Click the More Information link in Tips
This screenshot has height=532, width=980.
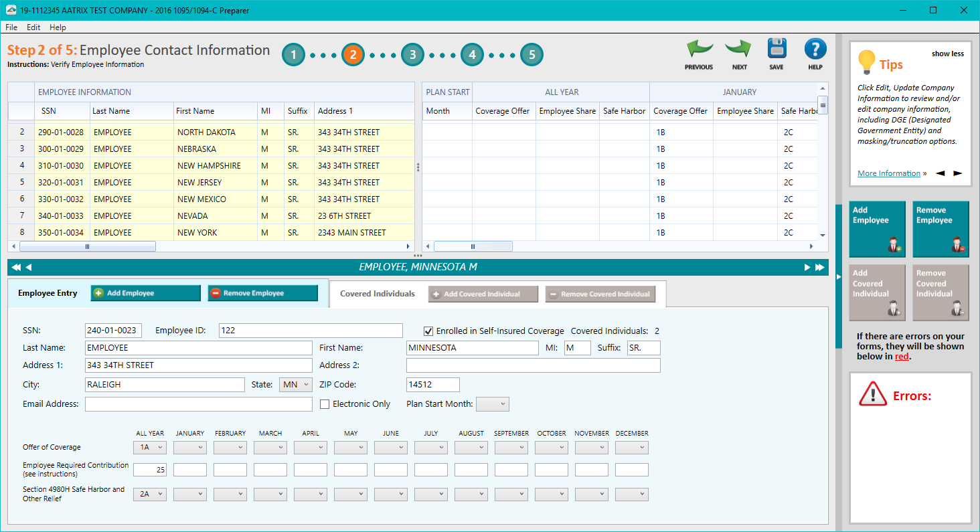[x=888, y=173]
